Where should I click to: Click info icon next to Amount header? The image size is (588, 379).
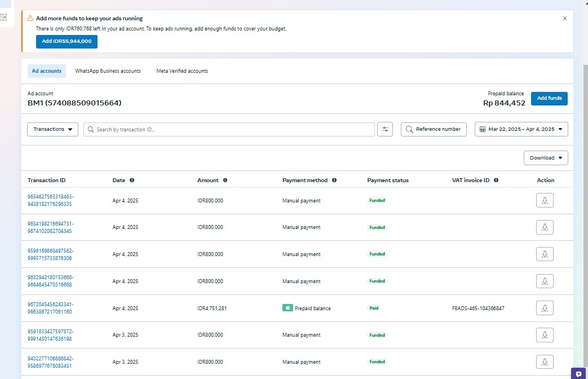click(225, 180)
